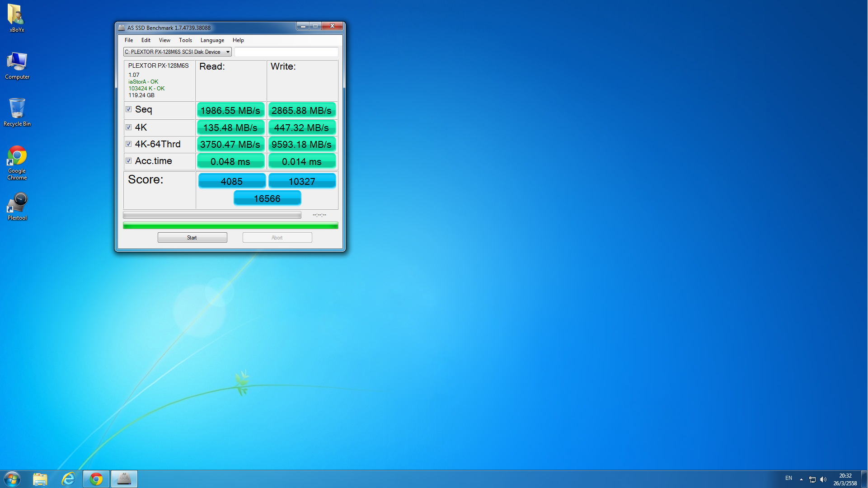This screenshot has width=868, height=488.
Task: Uncheck the Seq test checkbox
Action: [129, 109]
